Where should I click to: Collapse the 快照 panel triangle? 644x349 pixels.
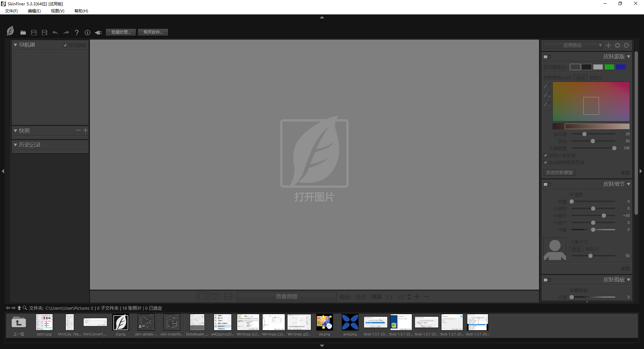pos(15,131)
